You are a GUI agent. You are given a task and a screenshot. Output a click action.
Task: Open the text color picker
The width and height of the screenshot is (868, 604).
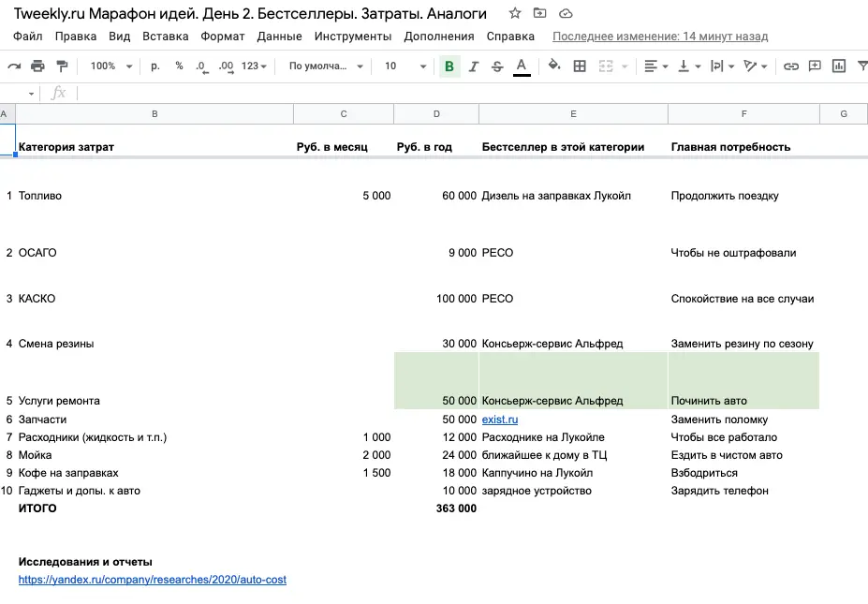coord(522,67)
